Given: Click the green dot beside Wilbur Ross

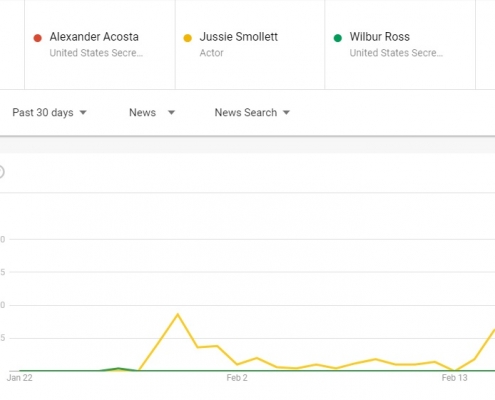Looking at the screenshot, I should click(x=338, y=38).
